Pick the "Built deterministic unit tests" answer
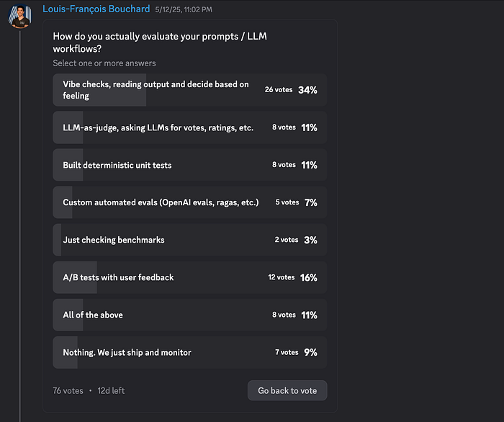This screenshot has height=422, width=504. (x=117, y=165)
